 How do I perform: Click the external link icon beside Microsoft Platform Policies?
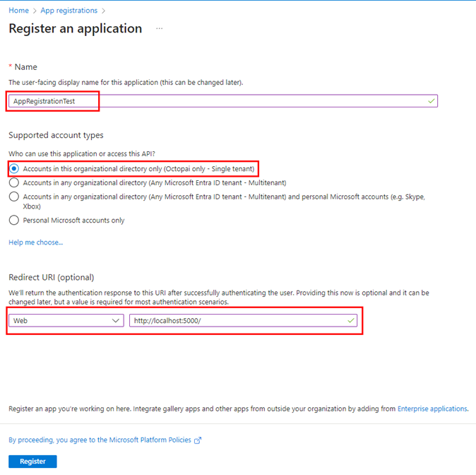coord(198,440)
